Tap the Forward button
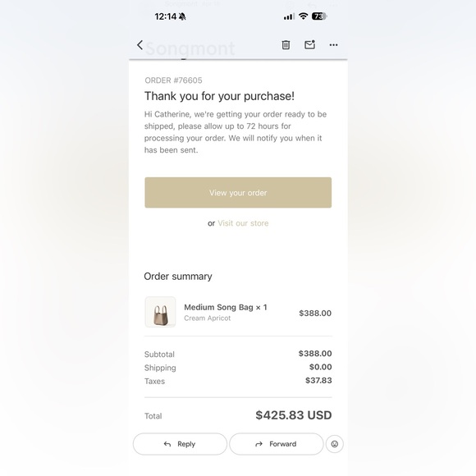The height and width of the screenshot is (476, 476). pos(277,444)
